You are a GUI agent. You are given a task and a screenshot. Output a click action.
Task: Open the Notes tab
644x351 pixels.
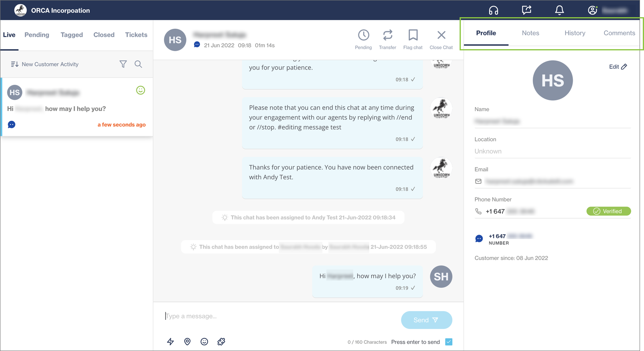pos(530,33)
